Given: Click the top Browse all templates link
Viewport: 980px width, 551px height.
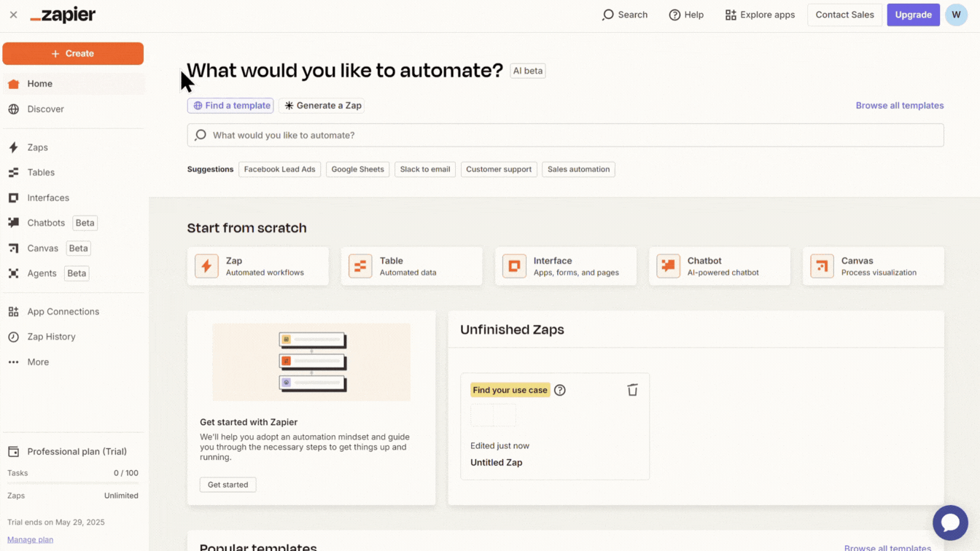Looking at the screenshot, I should (899, 106).
